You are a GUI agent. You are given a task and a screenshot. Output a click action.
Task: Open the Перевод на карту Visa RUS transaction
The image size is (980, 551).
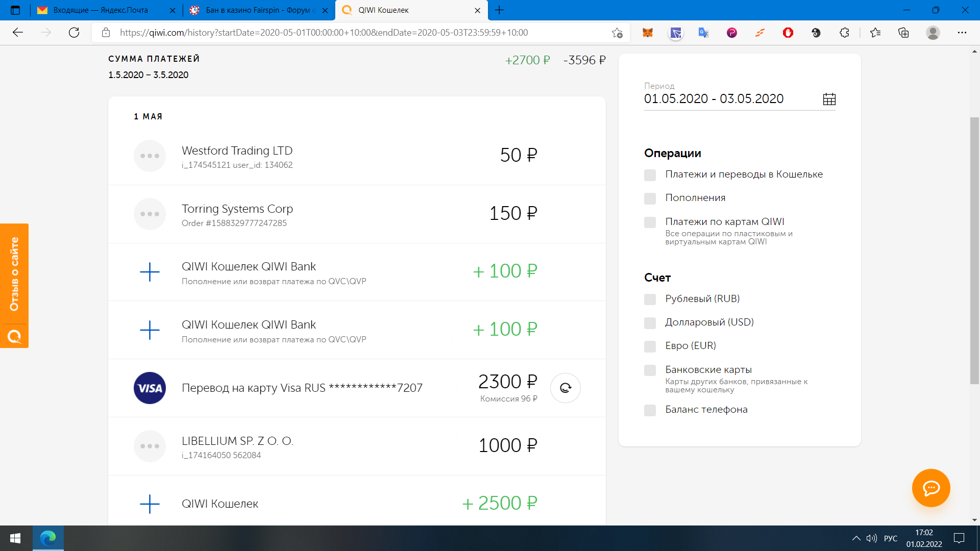(x=357, y=388)
